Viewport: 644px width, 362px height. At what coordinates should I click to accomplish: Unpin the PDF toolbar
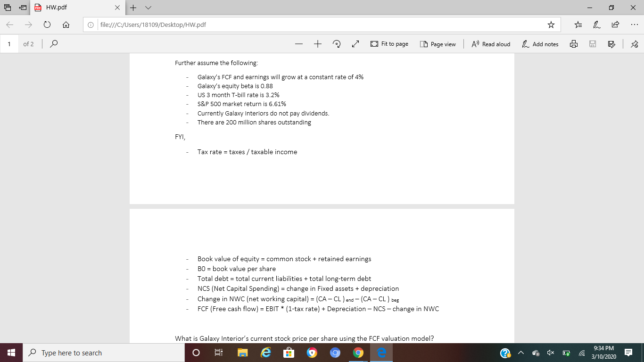point(634,43)
